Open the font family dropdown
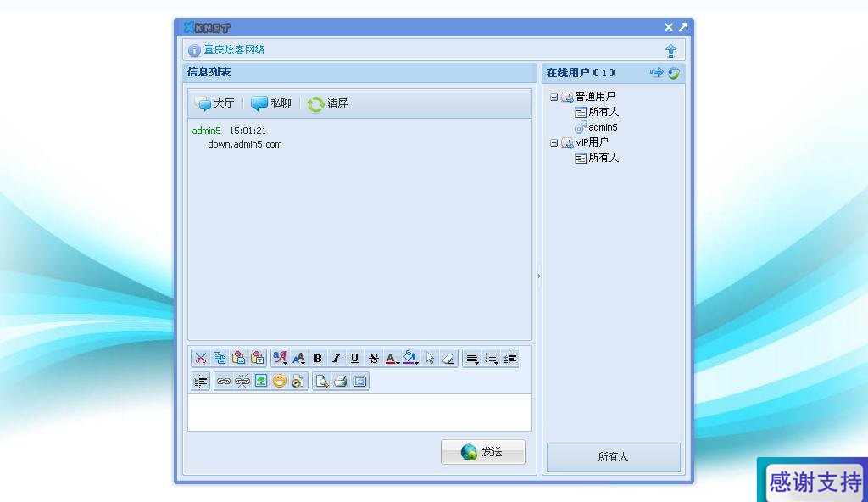This screenshot has width=868, height=502. (280, 358)
